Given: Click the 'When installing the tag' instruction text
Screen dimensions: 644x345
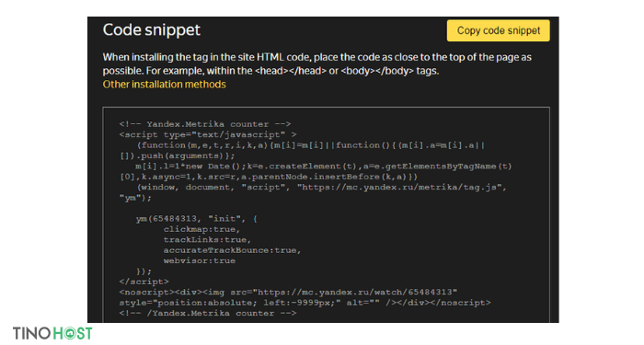Looking at the screenshot, I should tap(317, 63).
